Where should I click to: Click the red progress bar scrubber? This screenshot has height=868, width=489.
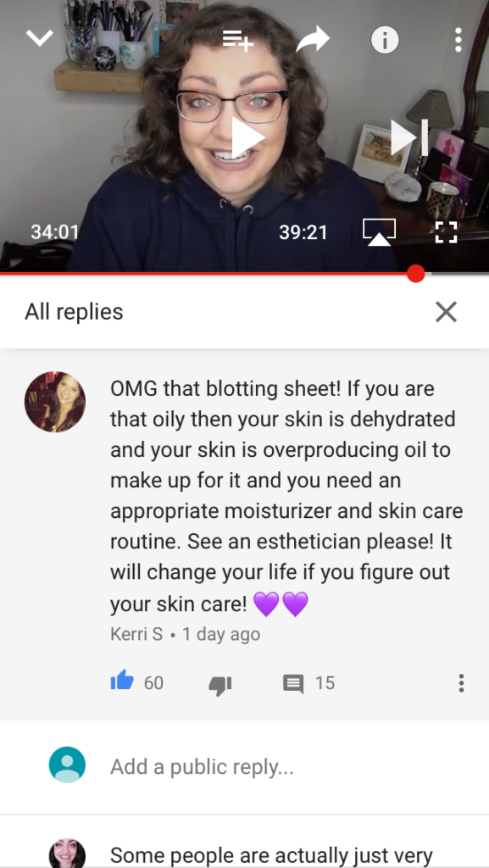click(x=415, y=274)
